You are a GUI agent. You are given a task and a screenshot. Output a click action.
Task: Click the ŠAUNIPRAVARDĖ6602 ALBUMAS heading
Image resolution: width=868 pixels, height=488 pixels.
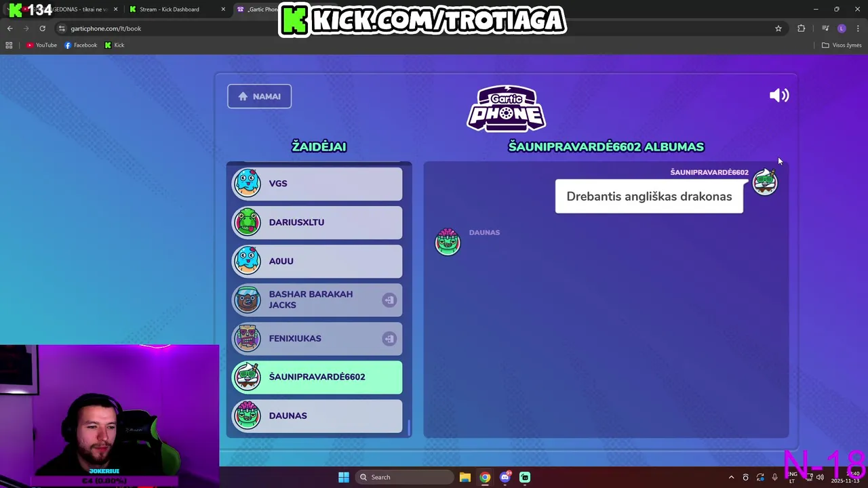pyautogui.click(x=606, y=146)
